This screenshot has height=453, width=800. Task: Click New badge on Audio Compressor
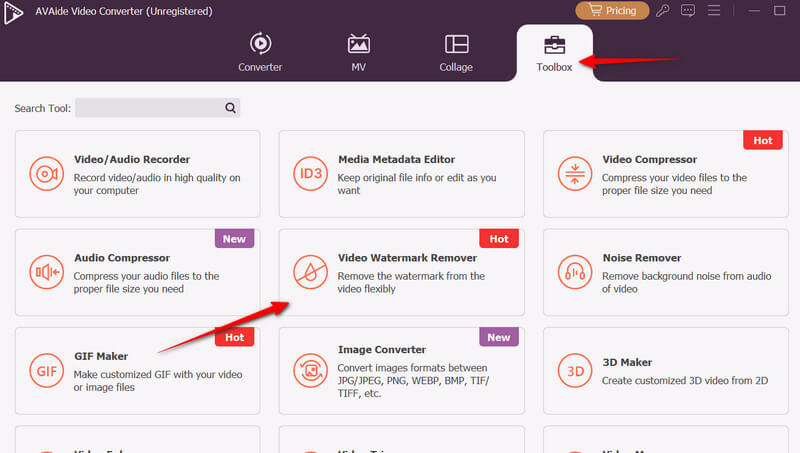pos(234,238)
